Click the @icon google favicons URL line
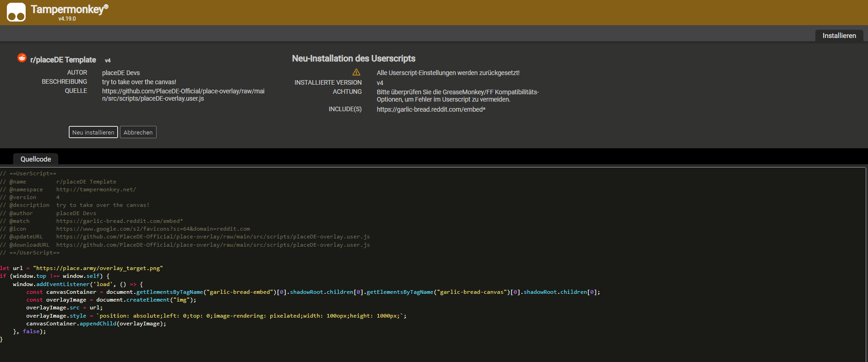Viewport: 868px width, 362px height. pyautogui.click(x=125, y=229)
